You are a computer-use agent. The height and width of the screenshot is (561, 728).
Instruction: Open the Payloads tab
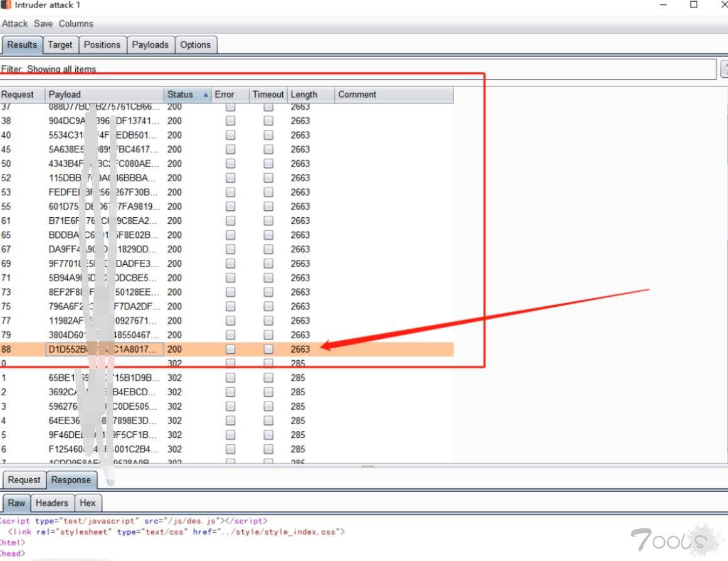(x=150, y=45)
